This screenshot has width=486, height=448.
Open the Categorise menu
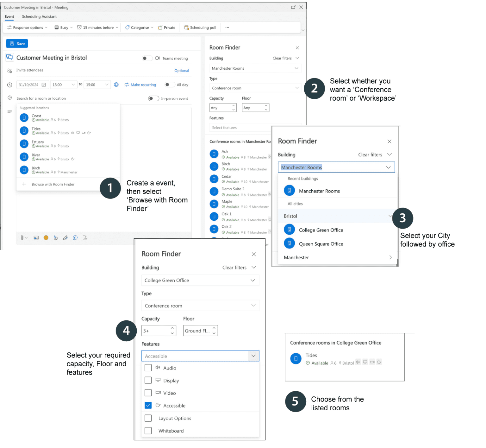139,27
